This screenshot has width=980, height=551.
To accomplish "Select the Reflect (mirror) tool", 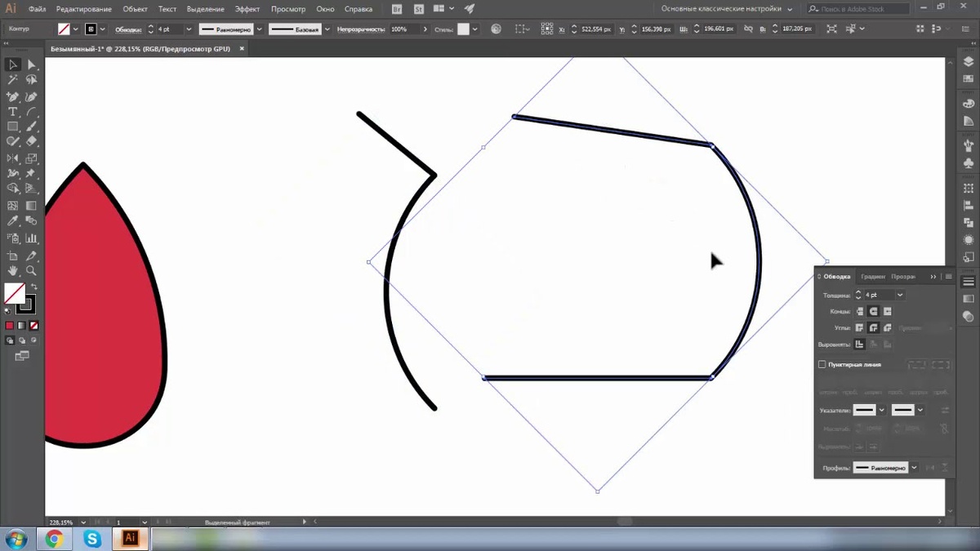I will (x=13, y=158).
